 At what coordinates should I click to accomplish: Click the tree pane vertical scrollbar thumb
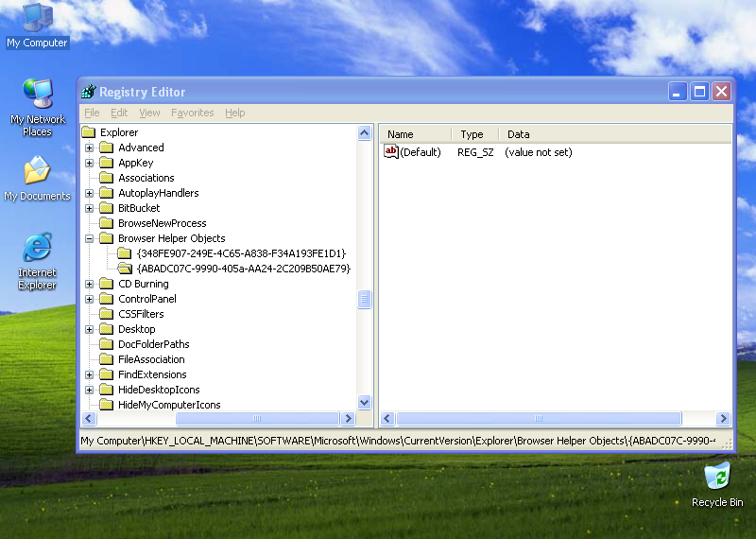pyautogui.click(x=365, y=299)
